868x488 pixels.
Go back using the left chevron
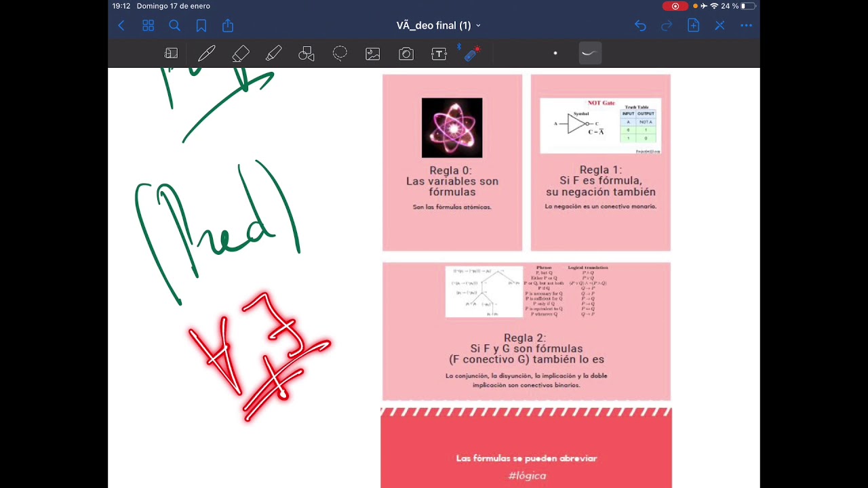coord(121,26)
